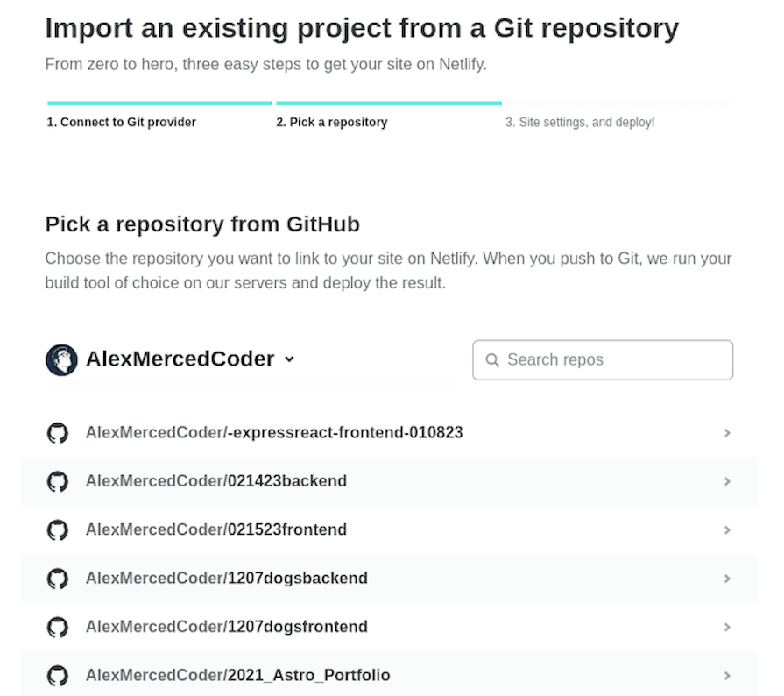This screenshot has height=696, width=784.
Task: Click the arrow on 1207dogsbackend row
Action: coord(727,579)
